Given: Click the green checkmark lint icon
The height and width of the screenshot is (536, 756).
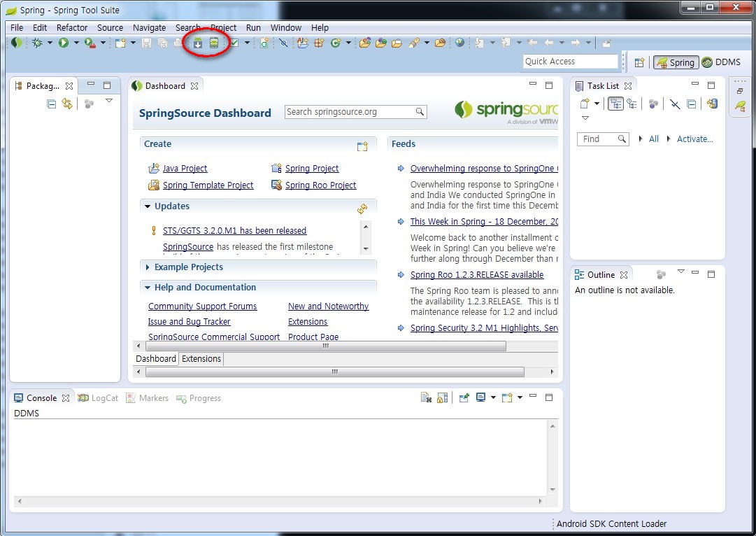Looking at the screenshot, I should [234, 43].
